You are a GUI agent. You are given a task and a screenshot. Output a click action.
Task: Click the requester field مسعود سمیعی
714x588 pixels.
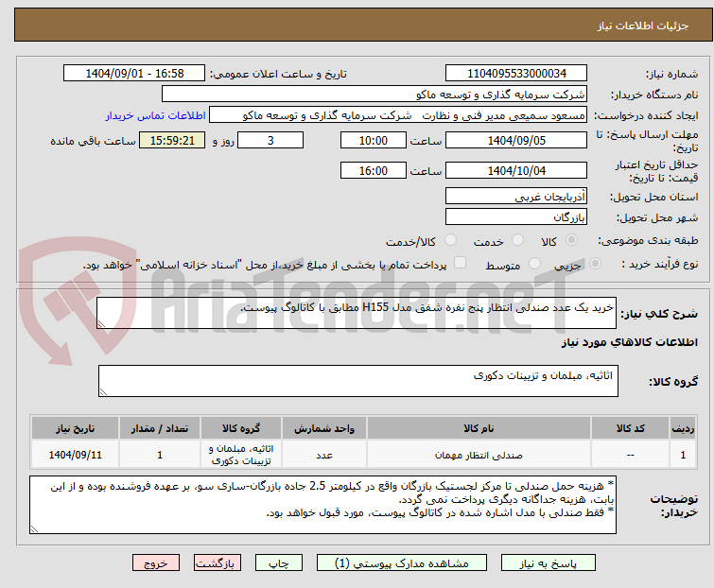click(398, 115)
